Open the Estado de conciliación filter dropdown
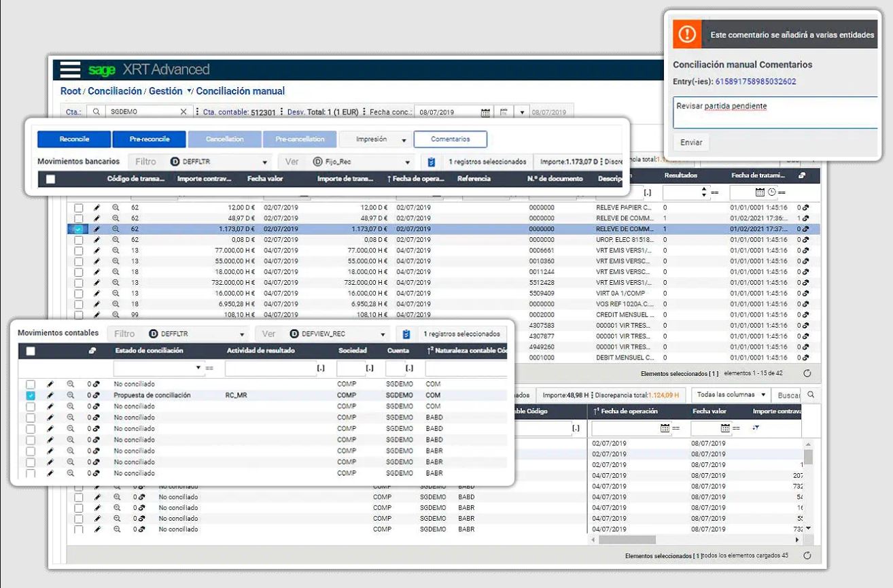Image resolution: width=893 pixels, height=588 pixels. 198,368
